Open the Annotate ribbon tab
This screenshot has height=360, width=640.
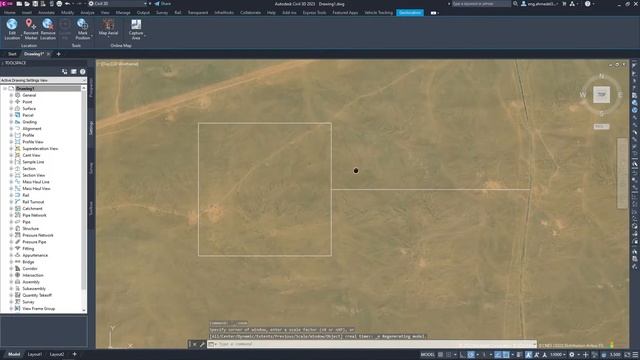(46, 13)
